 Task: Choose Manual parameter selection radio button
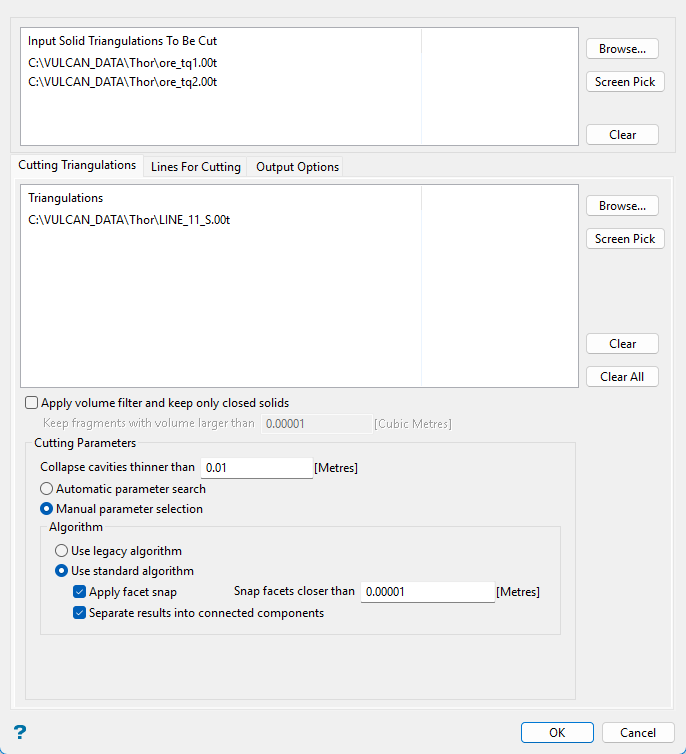47,509
